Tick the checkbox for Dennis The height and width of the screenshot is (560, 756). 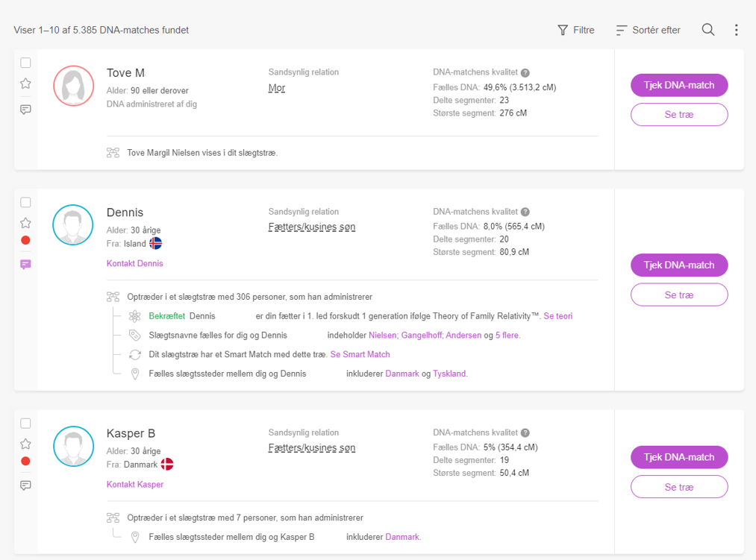tap(25, 202)
